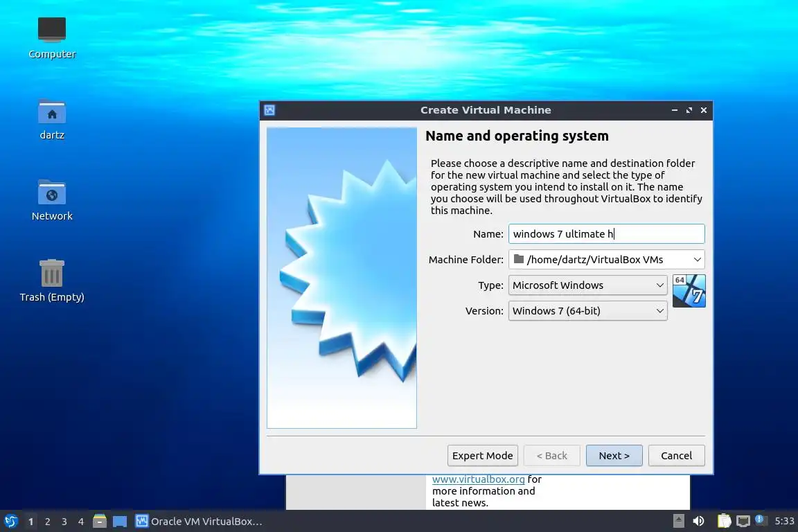This screenshot has width=798, height=532.
Task: Click the Name and operating system heading
Action: [517, 136]
